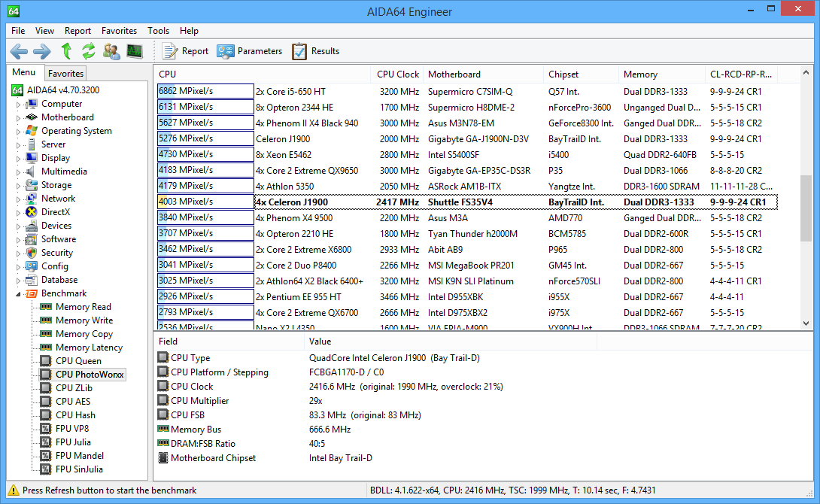The image size is (820, 504).
Task: Go forward with the blue right arrow
Action: point(42,51)
